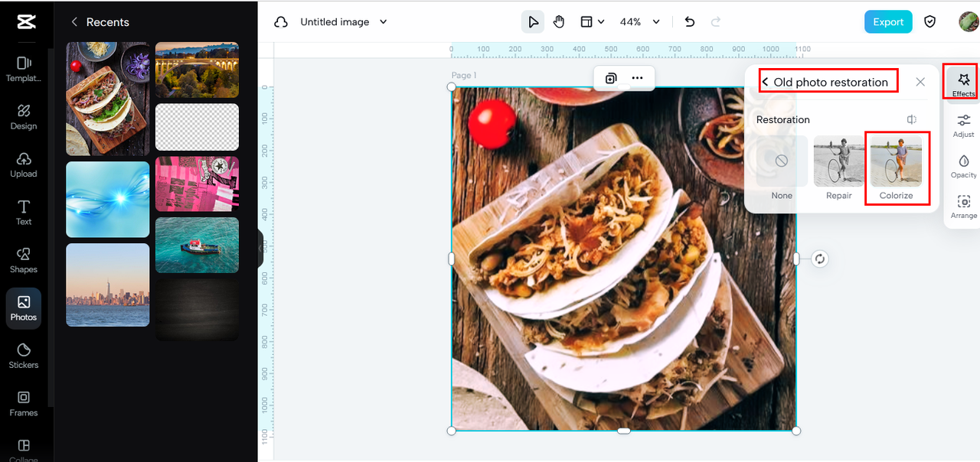
Task: Open the shield privacy icon
Action: click(x=930, y=21)
